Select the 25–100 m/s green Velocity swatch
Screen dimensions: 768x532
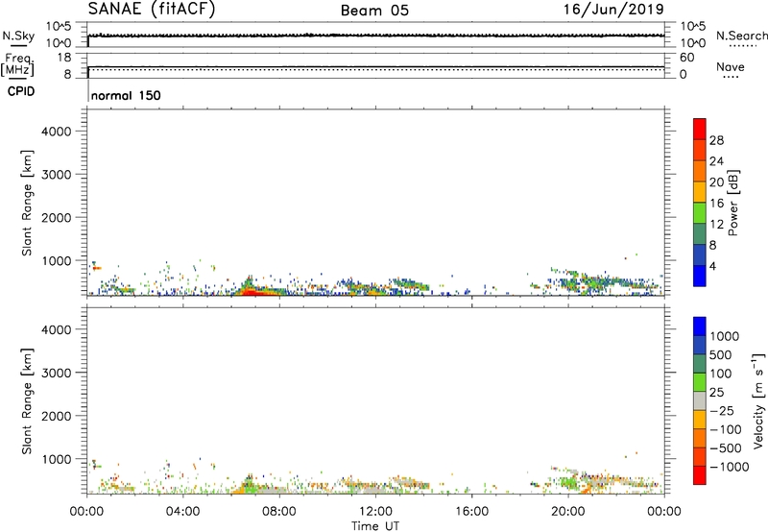tap(700, 382)
